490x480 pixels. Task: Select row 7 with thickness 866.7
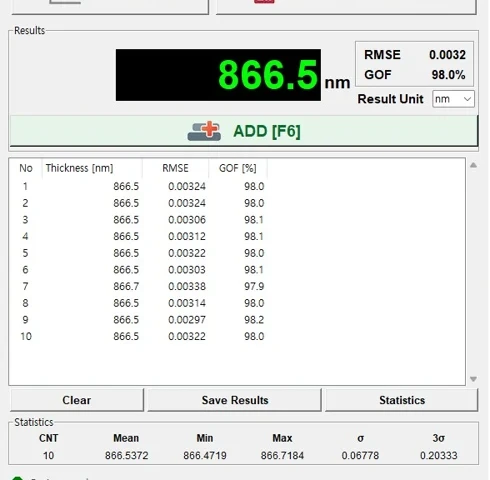[x=138, y=286]
